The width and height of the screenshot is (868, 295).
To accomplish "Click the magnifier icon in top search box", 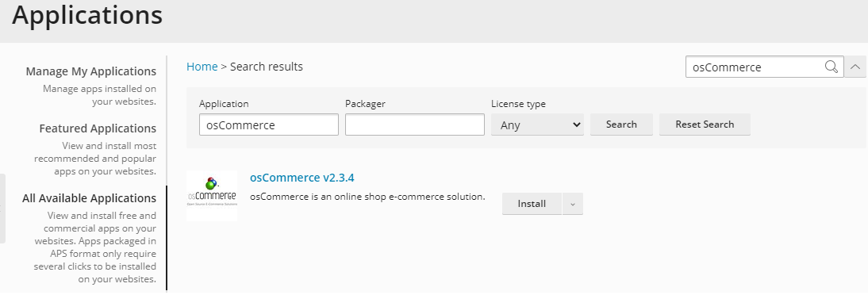I will (x=831, y=67).
